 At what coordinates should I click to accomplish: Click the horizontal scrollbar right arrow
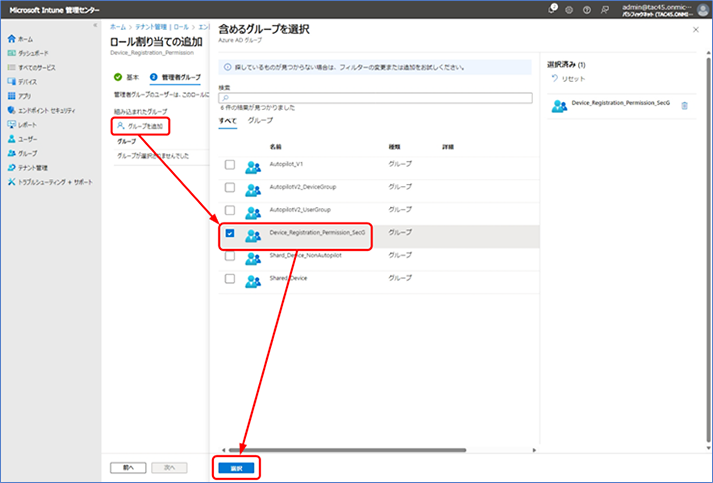[534, 450]
